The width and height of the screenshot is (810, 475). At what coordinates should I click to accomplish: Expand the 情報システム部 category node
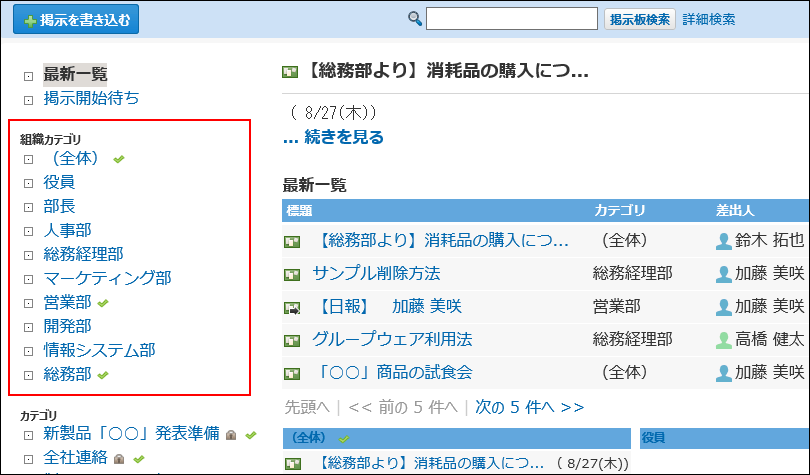(x=28, y=351)
